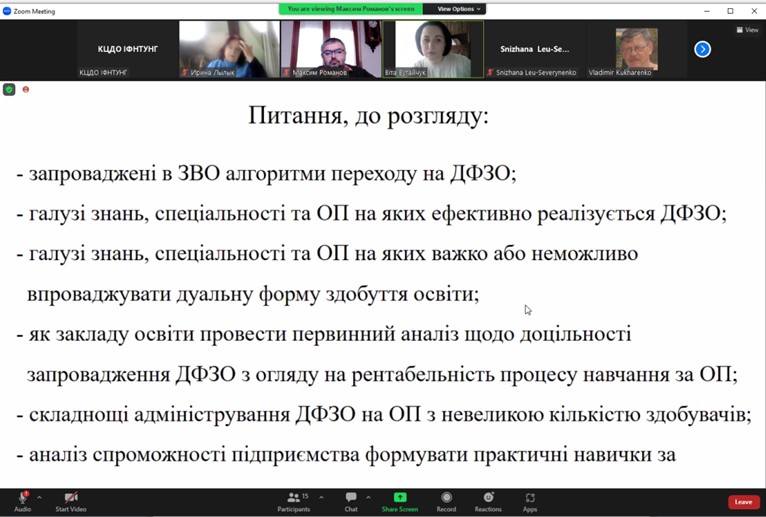
Task: Turn on camera with Start Video
Action: (71, 502)
